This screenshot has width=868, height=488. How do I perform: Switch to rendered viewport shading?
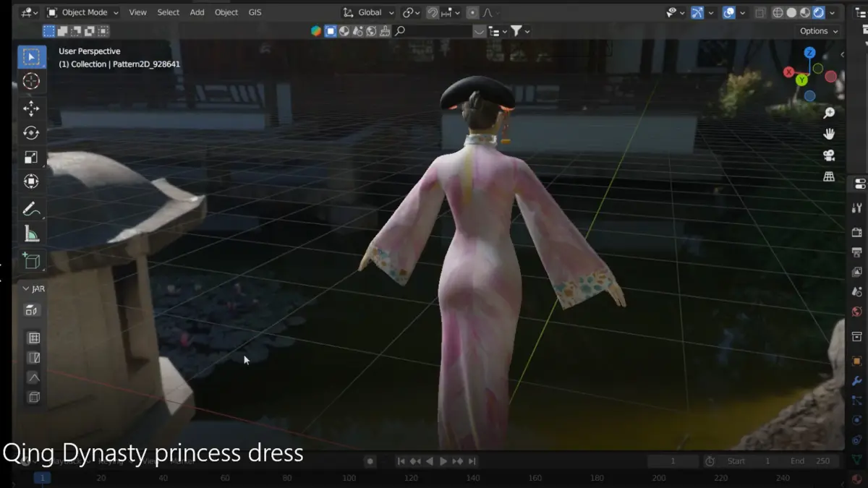coord(819,12)
